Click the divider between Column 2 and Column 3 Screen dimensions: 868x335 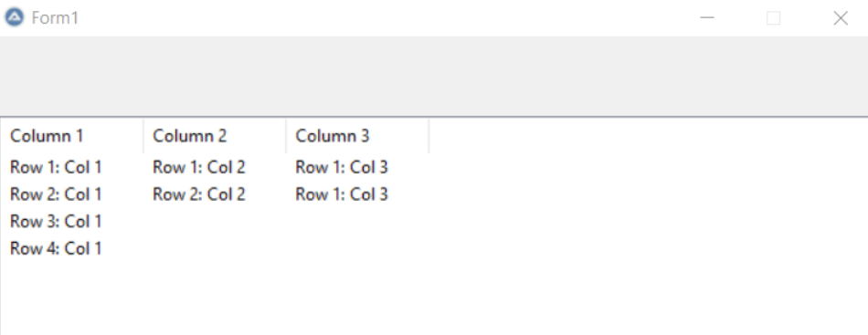tap(286, 136)
